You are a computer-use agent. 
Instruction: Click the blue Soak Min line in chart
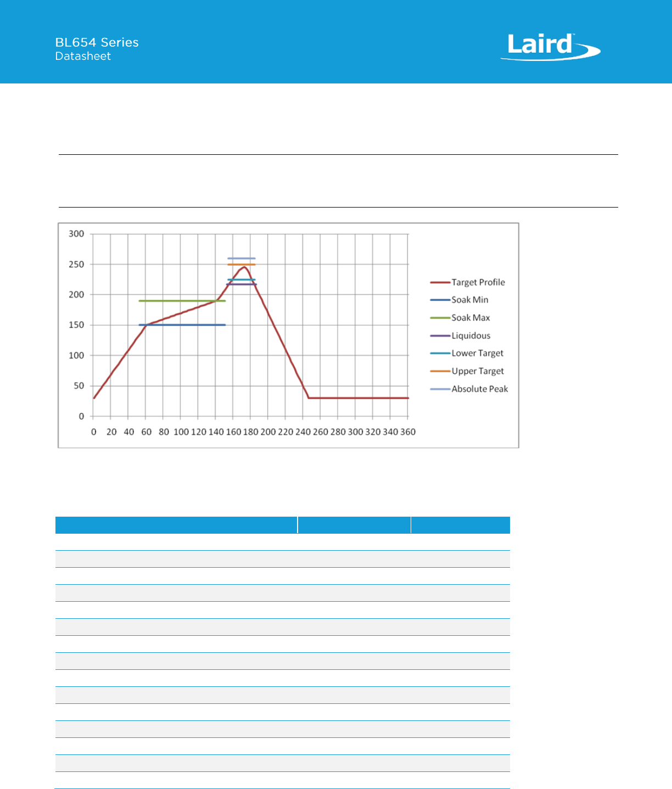click(182, 325)
